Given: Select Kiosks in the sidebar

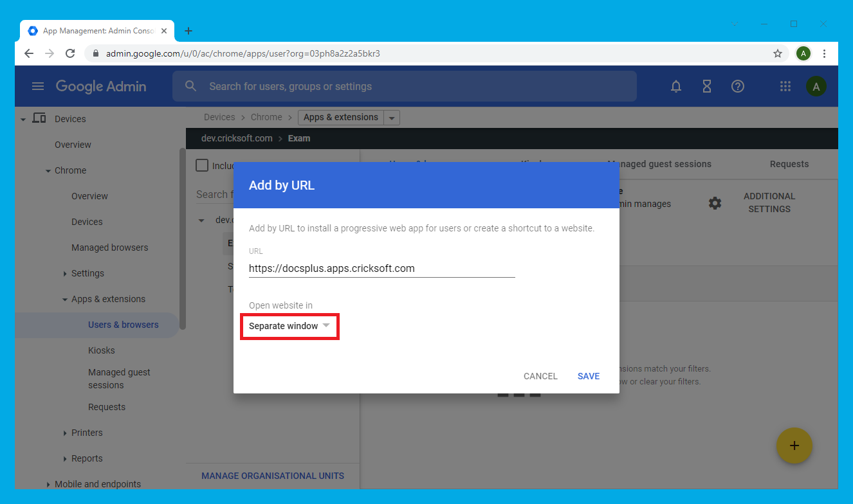Looking at the screenshot, I should point(102,350).
